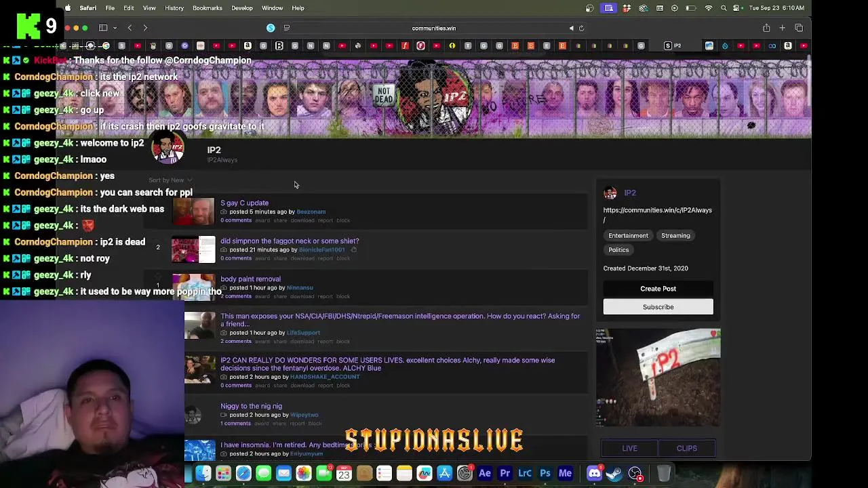Launch Lightroom Classic from the Dock
Image resolution: width=868 pixels, height=488 pixels.
tap(525, 473)
